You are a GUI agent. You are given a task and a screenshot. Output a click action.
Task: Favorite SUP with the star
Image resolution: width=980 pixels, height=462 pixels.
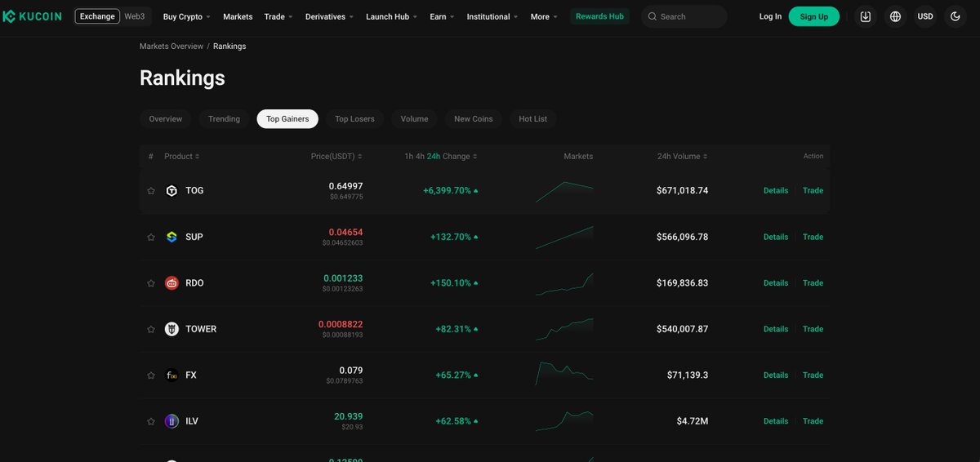151,237
